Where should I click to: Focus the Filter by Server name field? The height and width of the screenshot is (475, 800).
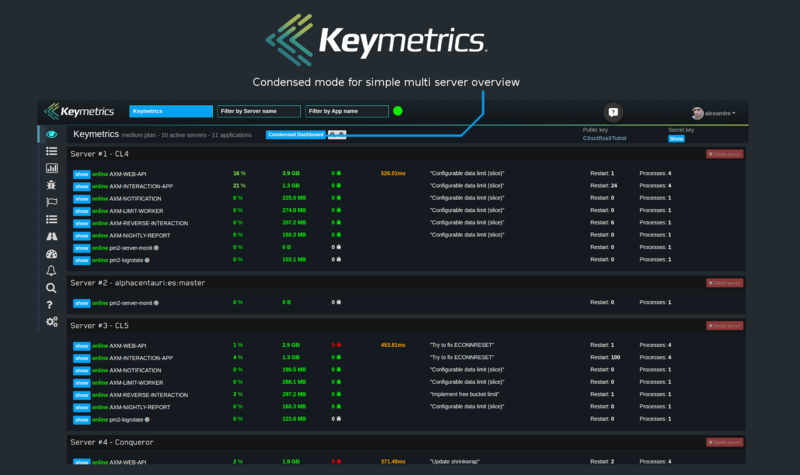coord(259,111)
